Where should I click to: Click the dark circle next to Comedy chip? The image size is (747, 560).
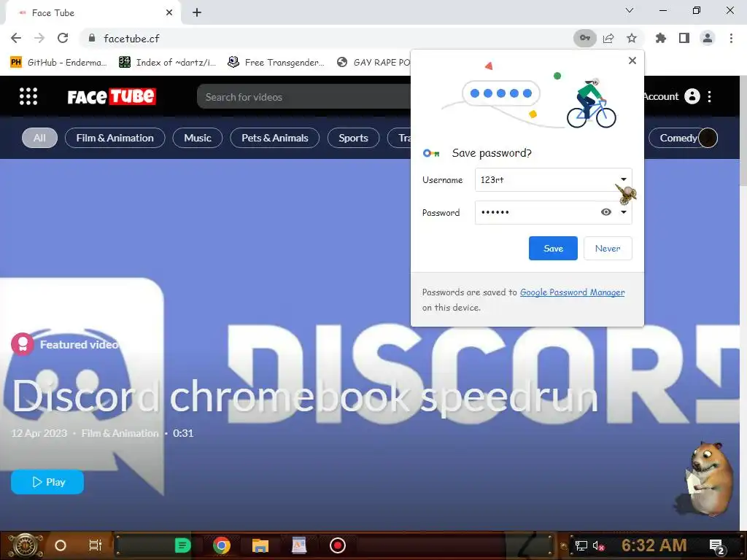[708, 138]
